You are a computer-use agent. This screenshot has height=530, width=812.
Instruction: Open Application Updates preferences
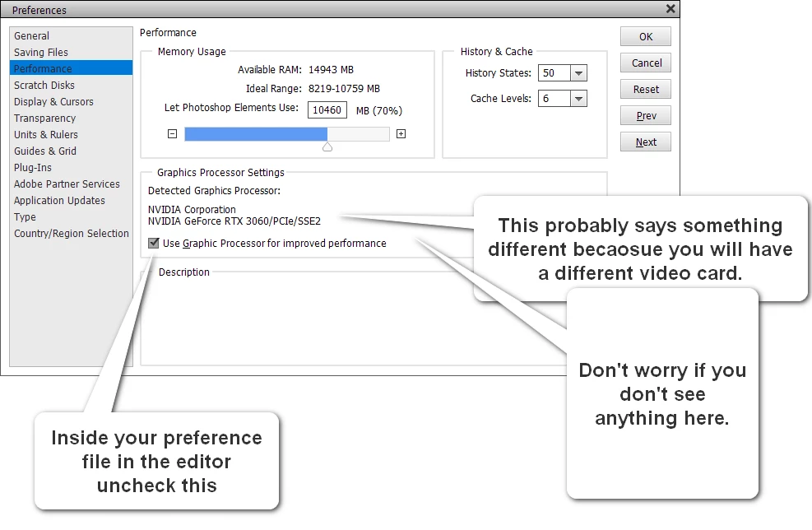[x=71, y=201]
